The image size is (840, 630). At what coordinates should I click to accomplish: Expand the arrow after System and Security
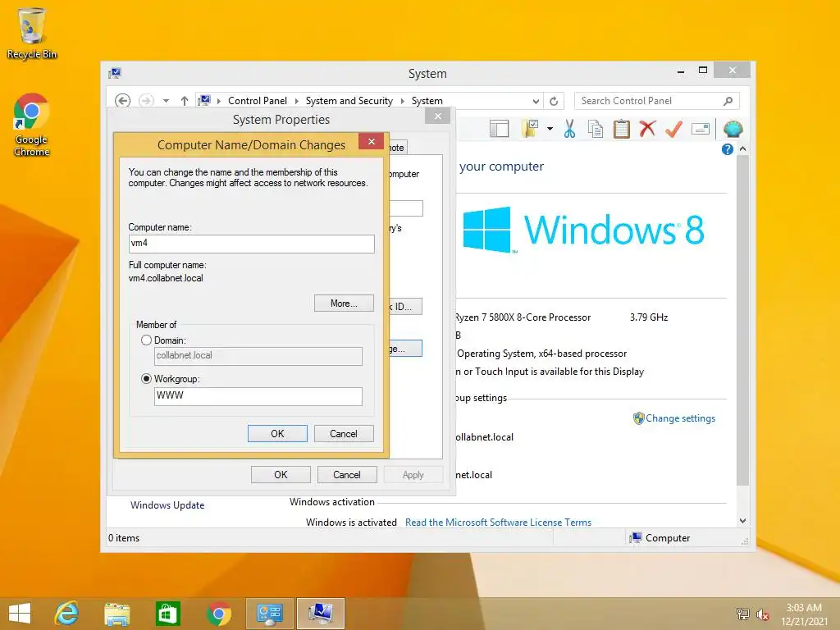click(402, 101)
